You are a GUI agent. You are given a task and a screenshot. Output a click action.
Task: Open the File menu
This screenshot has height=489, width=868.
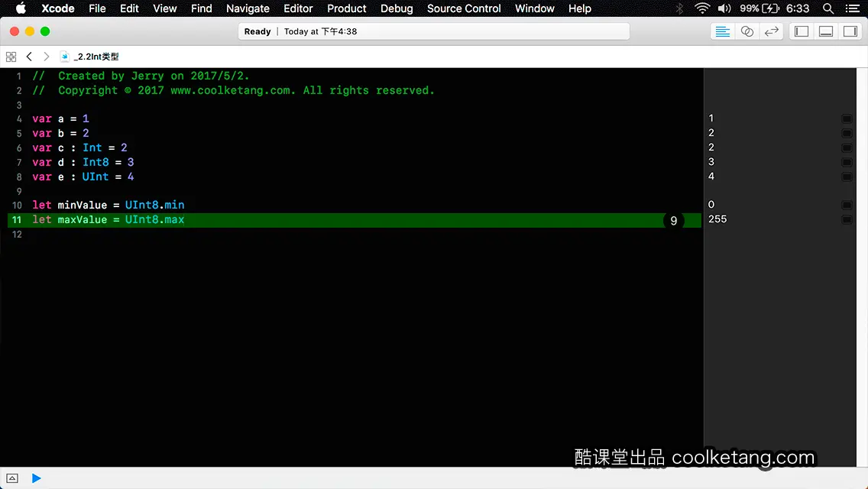tap(98, 8)
